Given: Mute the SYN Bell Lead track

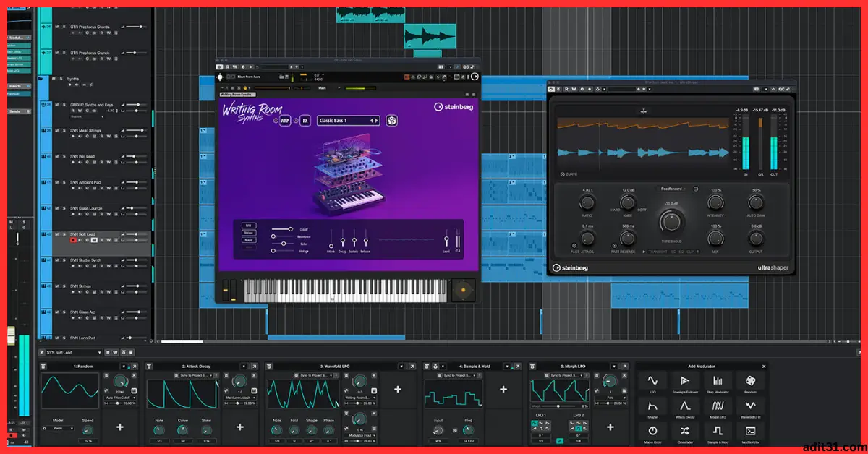Looking at the screenshot, I should [x=56, y=156].
